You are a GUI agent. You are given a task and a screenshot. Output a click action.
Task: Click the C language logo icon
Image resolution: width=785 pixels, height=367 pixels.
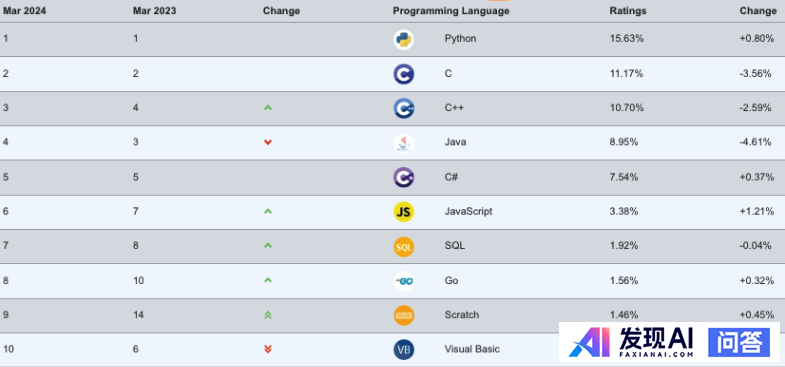[x=404, y=74]
